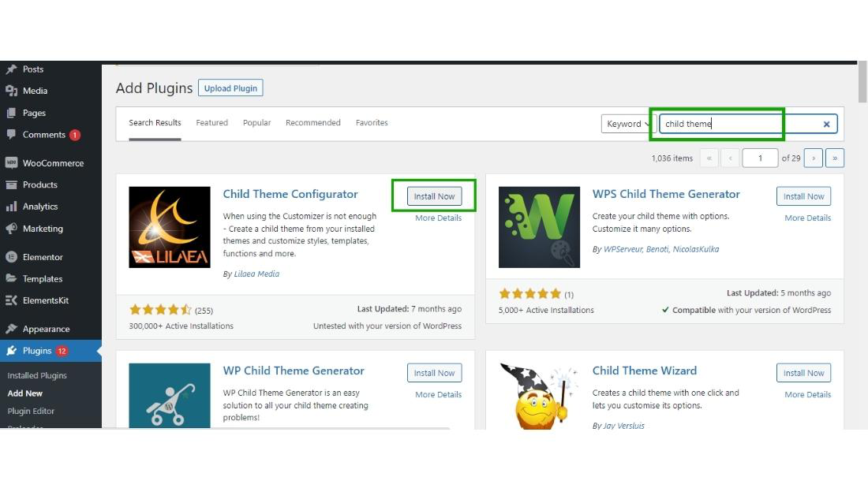The image size is (868, 488).
Task: Open More Details for WP Child Theme Generator
Action: (439, 394)
